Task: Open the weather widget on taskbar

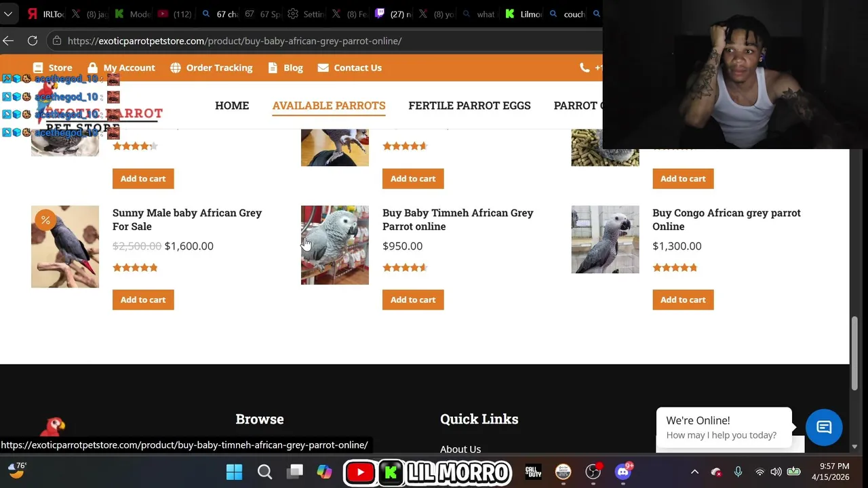Action: coord(17,470)
